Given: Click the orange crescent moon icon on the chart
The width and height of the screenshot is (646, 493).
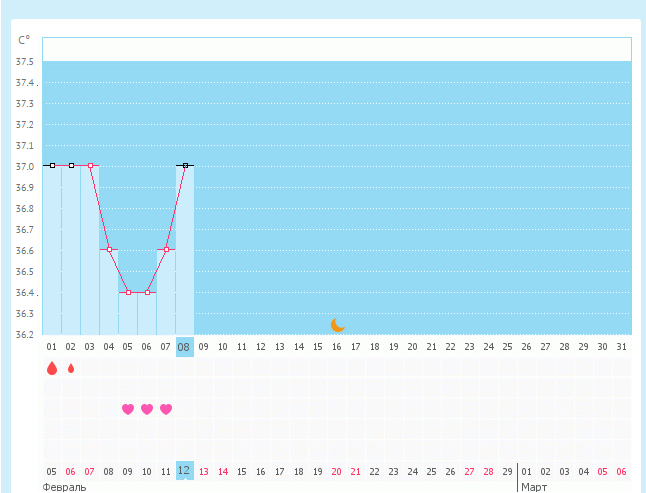Looking at the screenshot, I should [337, 325].
